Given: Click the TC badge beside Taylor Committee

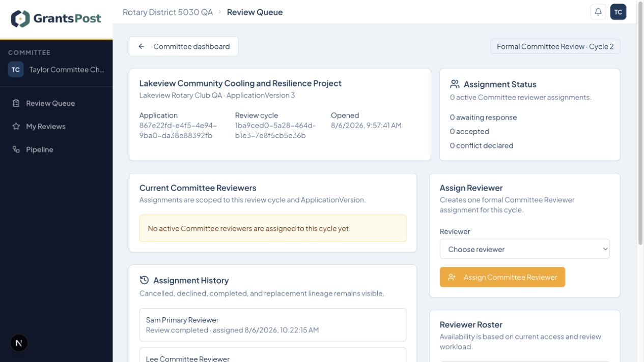Looking at the screenshot, I should point(16,70).
